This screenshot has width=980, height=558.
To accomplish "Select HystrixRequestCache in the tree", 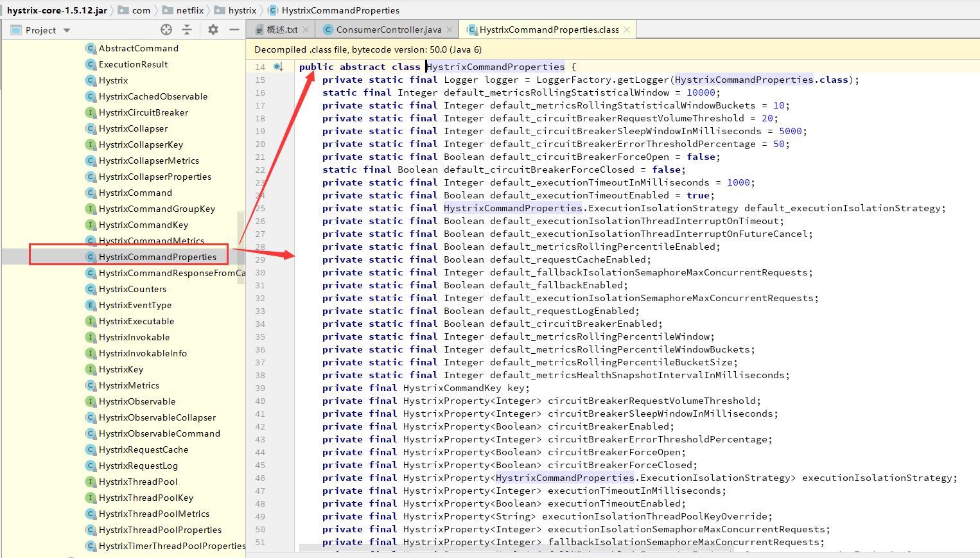I will (143, 449).
